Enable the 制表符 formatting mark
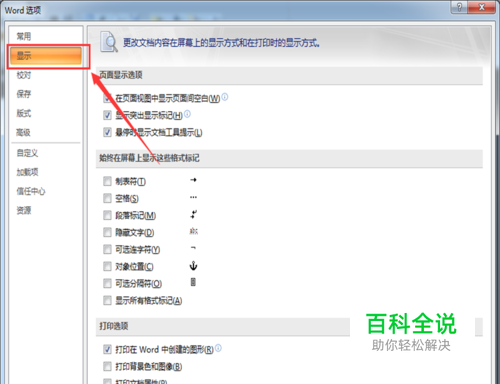 [x=107, y=181]
